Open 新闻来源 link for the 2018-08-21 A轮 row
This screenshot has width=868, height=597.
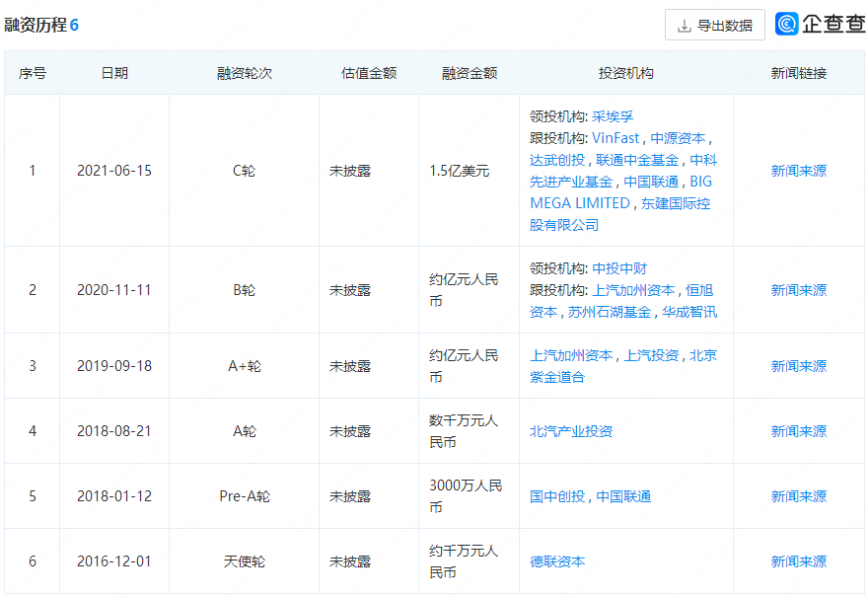tap(798, 431)
